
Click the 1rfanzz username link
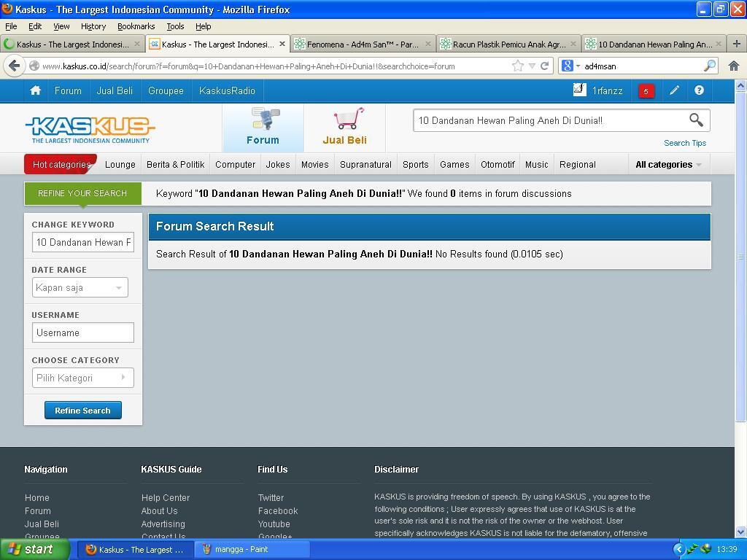608,90
